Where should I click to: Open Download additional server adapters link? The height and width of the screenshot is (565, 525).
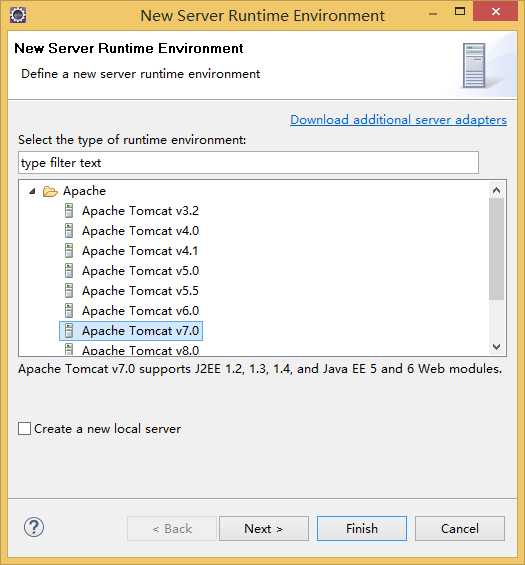point(399,120)
